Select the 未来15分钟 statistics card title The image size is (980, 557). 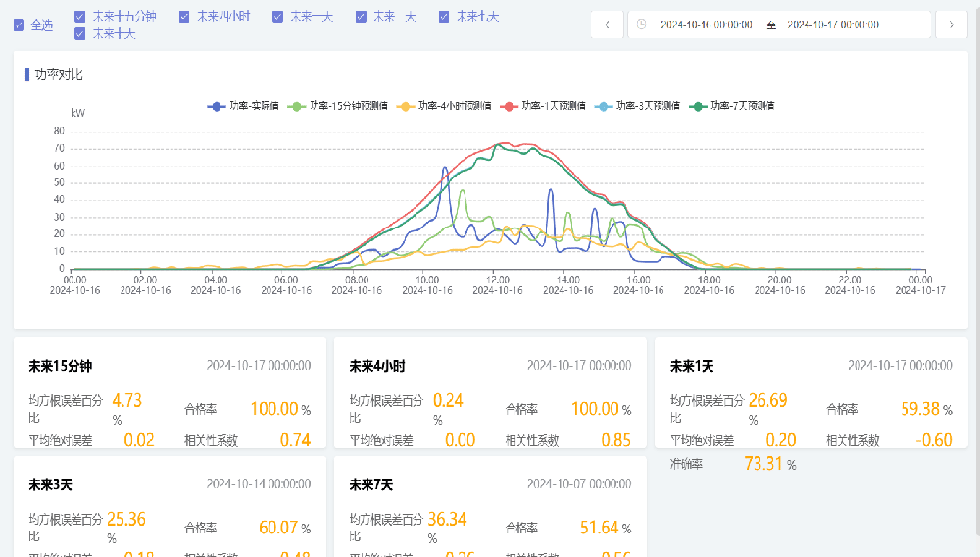coord(60,366)
